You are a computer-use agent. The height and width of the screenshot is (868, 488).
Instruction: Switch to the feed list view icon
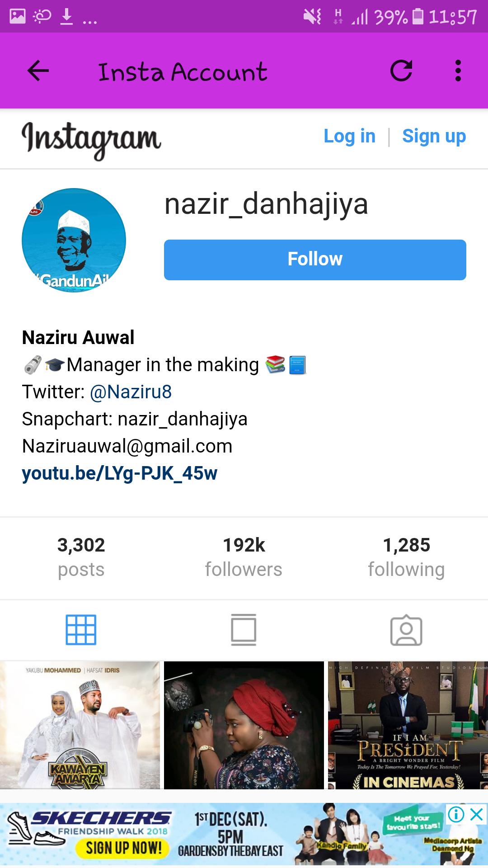point(244,630)
